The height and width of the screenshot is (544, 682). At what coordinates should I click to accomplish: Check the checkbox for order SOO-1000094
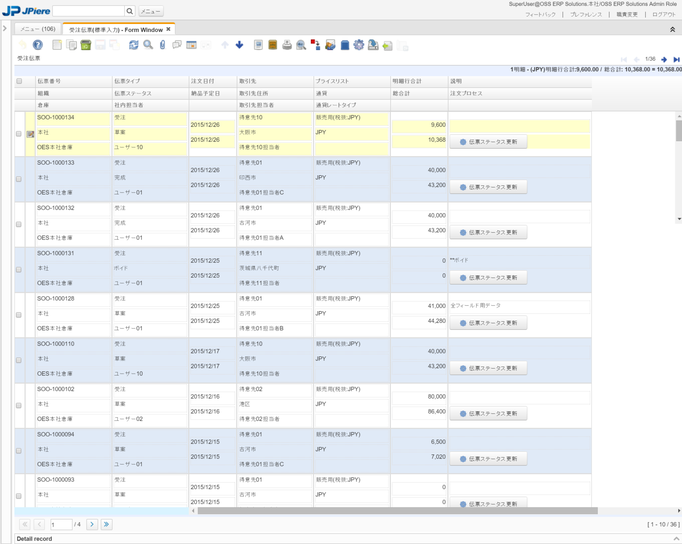19,451
